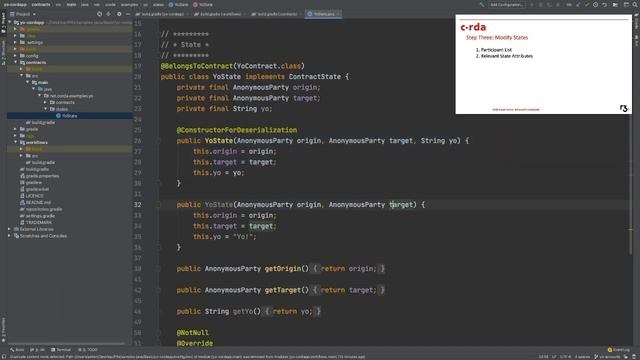Click the examples breadcrumb in navigation bar
This screenshot has width=640, height=360.
(x=129, y=4)
